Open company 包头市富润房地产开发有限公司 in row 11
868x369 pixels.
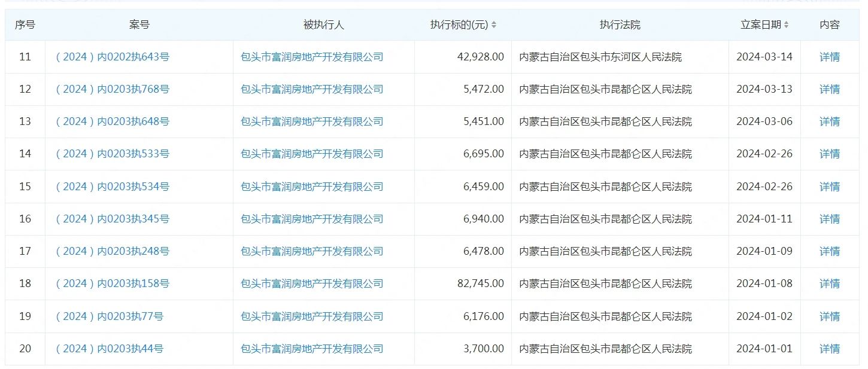click(312, 57)
